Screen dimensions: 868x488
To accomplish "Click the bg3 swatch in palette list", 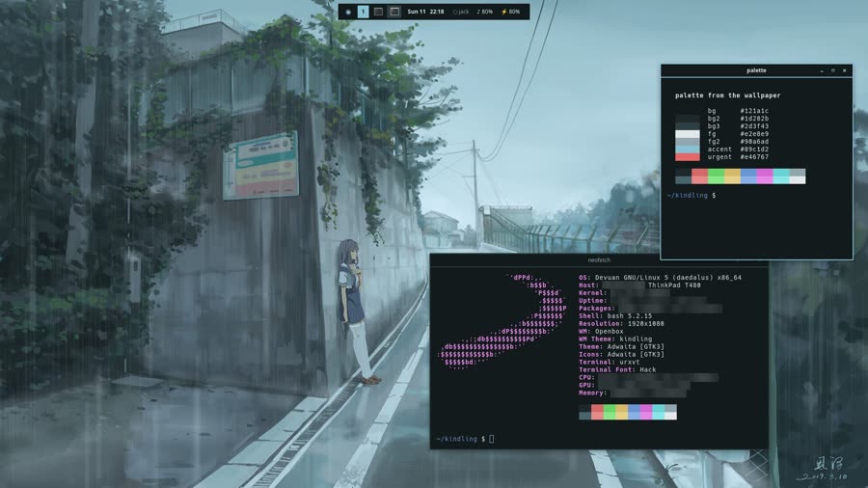I will click(x=687, y=126).
